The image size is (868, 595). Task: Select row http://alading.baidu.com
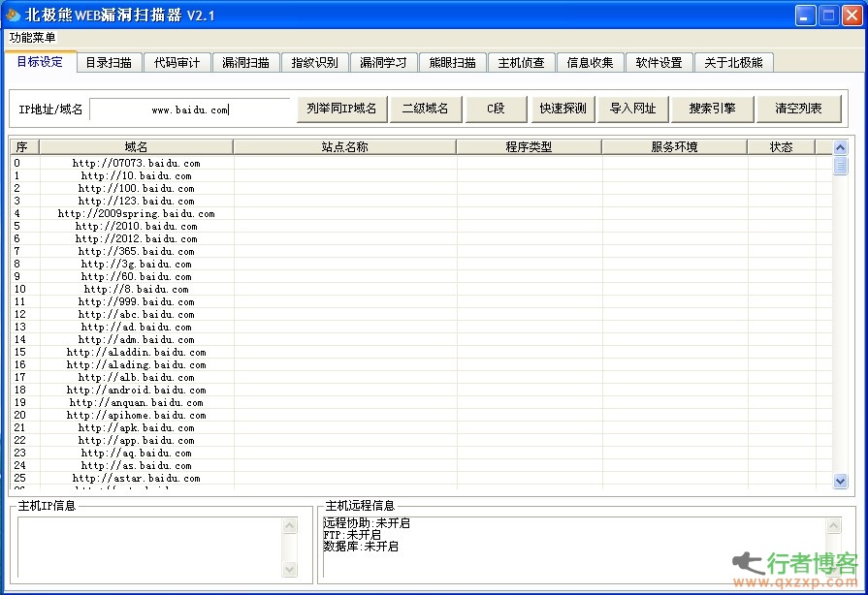pyautogui.click(x=421, y=365)
